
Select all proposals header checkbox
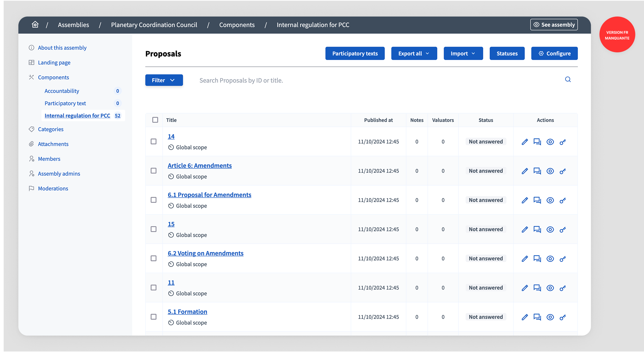(x=155, y=120)
